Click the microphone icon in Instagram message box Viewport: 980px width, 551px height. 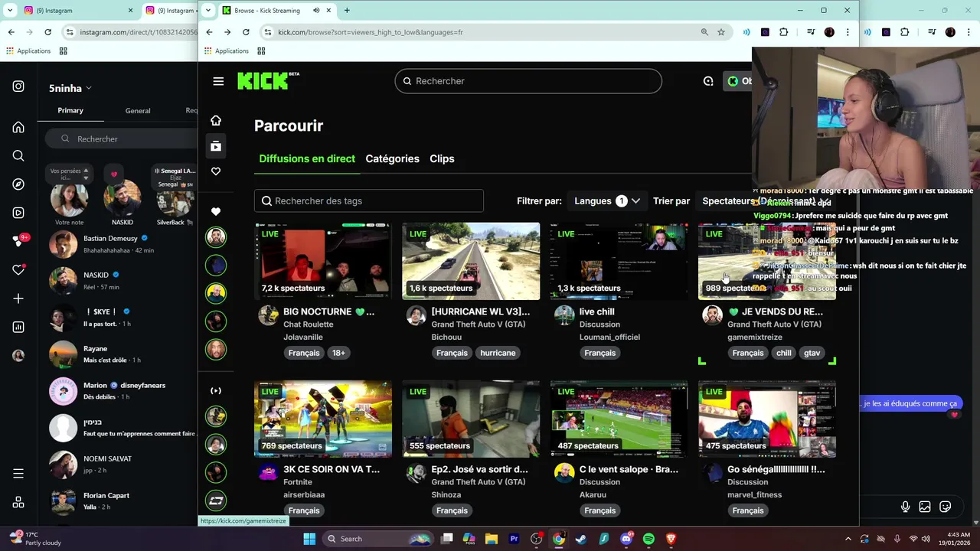pyautogui.click(x=906, y=507)
